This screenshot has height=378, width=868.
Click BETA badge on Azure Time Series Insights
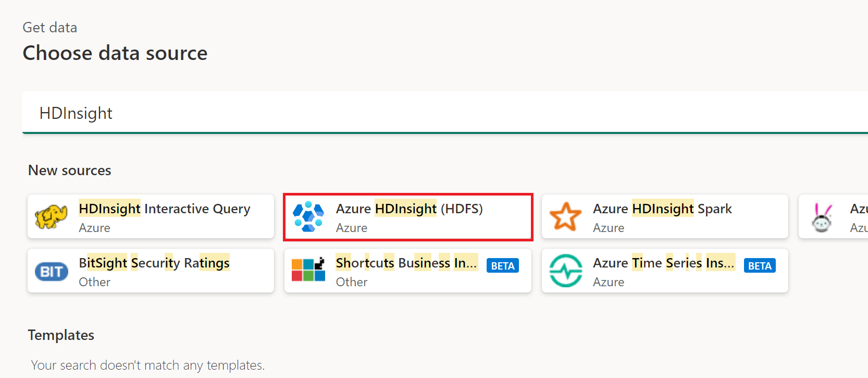pyautogui.click(x=760, y=266)
